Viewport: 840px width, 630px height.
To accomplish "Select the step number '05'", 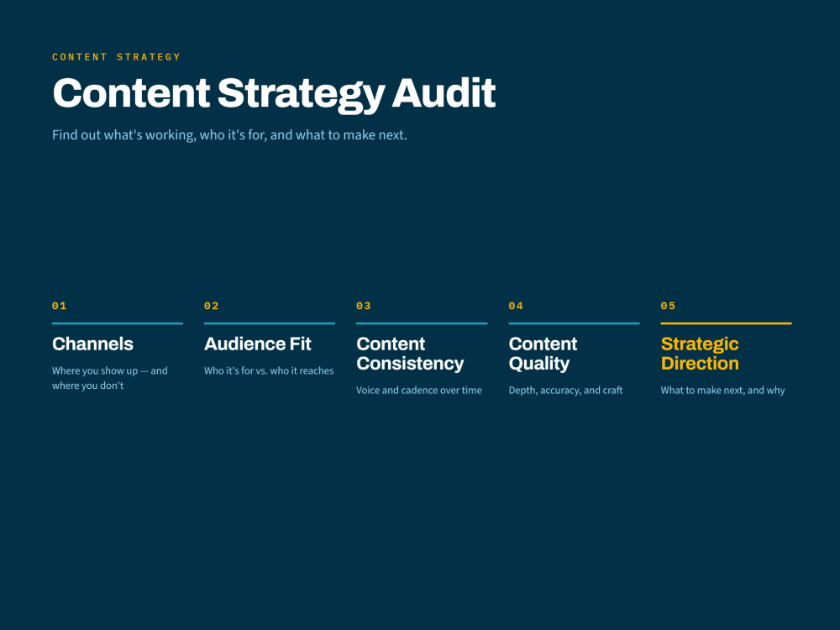I will pyautogui.click(x=668, y=306).
